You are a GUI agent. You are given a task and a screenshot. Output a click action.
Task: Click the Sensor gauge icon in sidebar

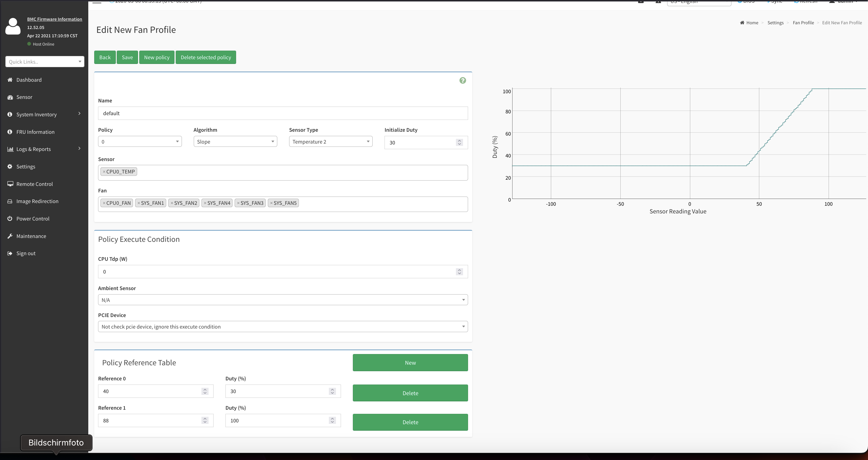point(10,97)
